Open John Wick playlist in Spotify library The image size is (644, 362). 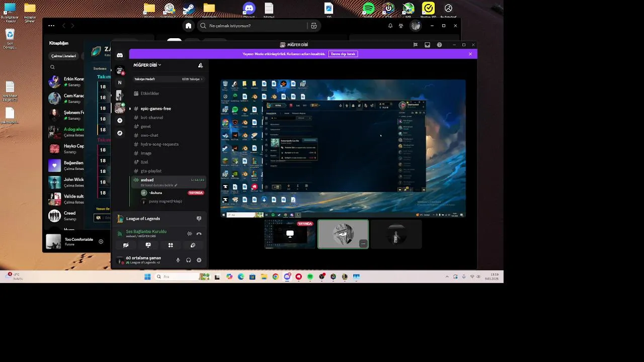click(x=66, y=182)
